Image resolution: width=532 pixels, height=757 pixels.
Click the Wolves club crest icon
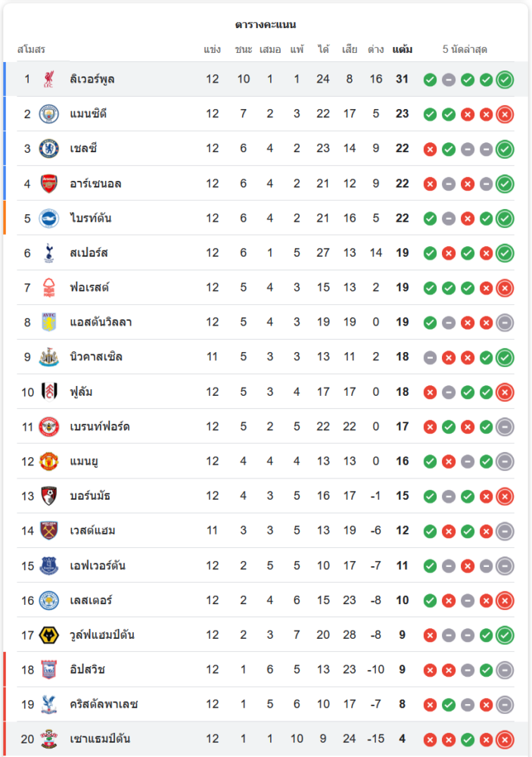pyautogui.click(x=49, y=635)
